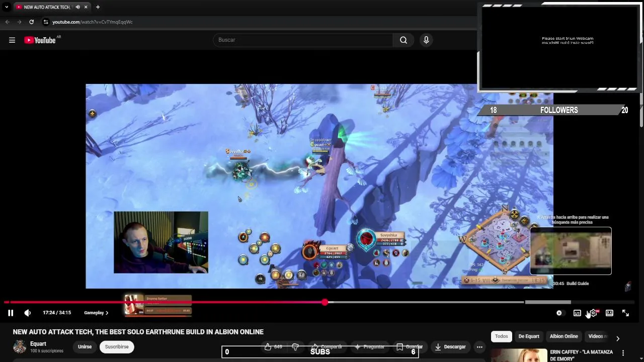Start voice search with the microphone
This screenshot has width=644, height=362.
click(x=426, y=40)
